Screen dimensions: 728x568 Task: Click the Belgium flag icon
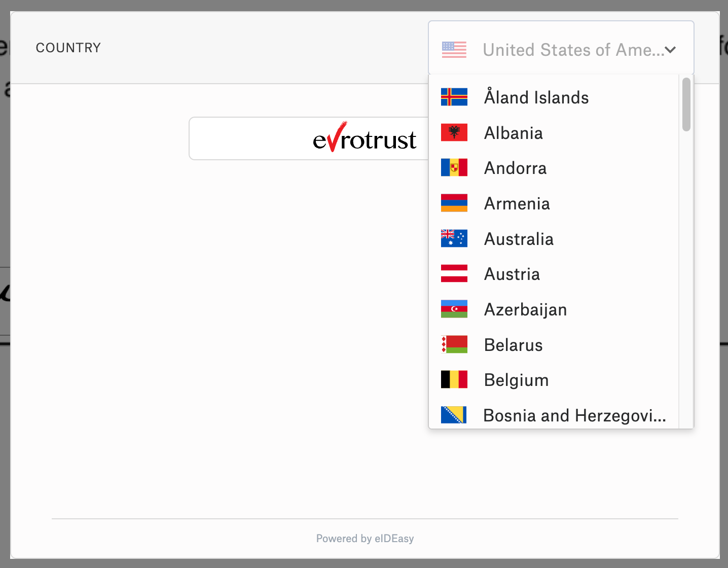click(x=454, y=379)
